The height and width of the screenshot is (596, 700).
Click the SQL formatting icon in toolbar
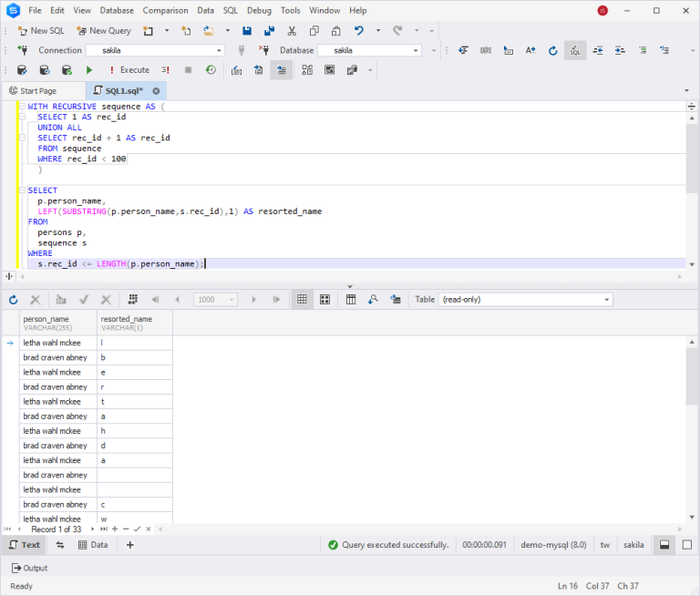[575, 51]
